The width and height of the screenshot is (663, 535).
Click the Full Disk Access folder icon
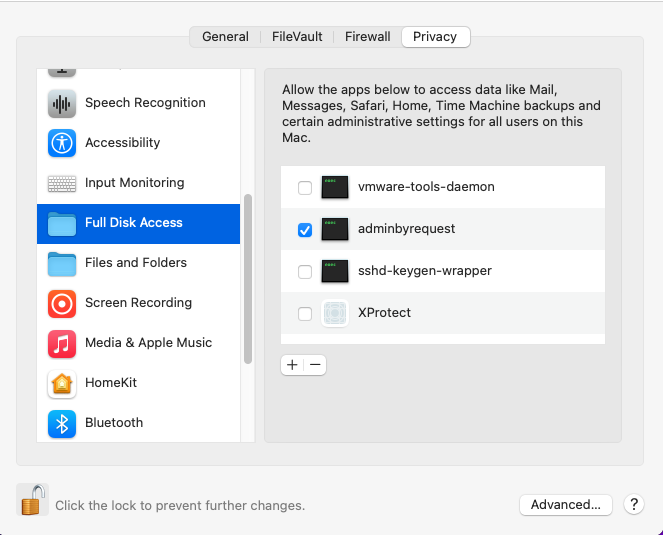(62, 223)
